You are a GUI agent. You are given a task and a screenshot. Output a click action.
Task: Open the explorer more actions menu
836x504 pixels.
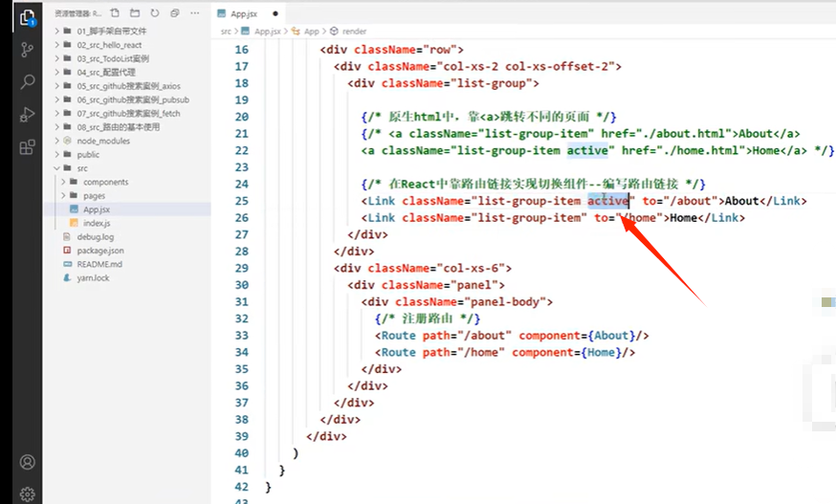click(194, 12)
